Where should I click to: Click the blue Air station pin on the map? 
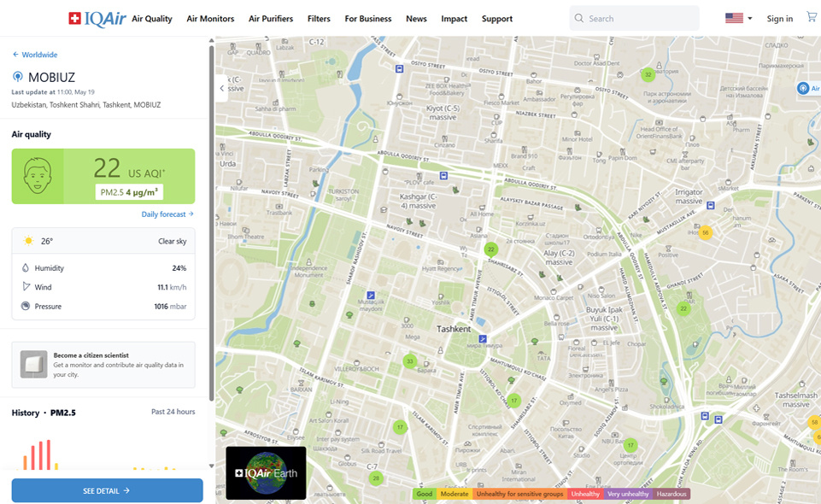[x=803, y=89]
